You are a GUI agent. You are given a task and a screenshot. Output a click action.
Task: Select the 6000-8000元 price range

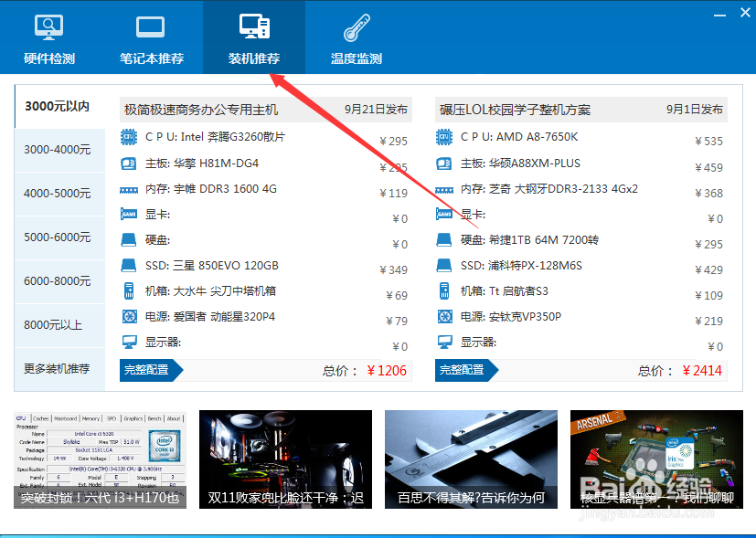click(58, 281)
